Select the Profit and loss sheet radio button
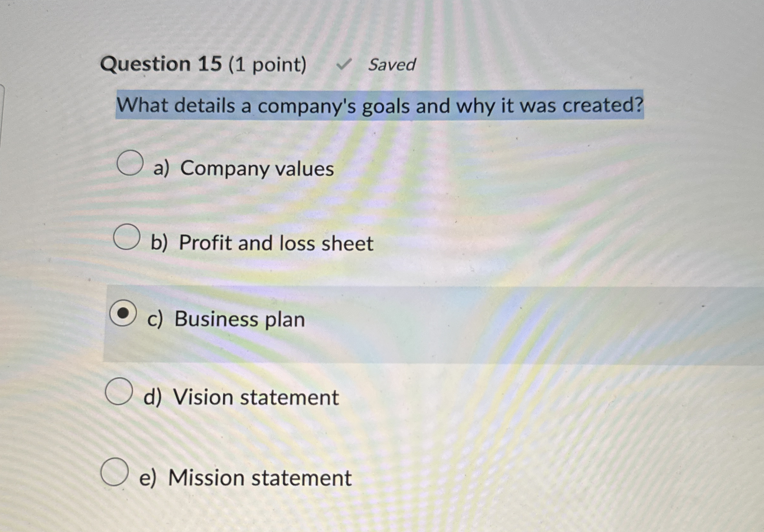 point(128,237)
